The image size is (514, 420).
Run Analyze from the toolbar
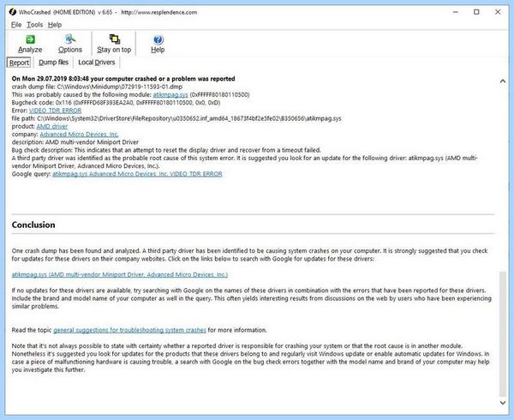[30, 44]
